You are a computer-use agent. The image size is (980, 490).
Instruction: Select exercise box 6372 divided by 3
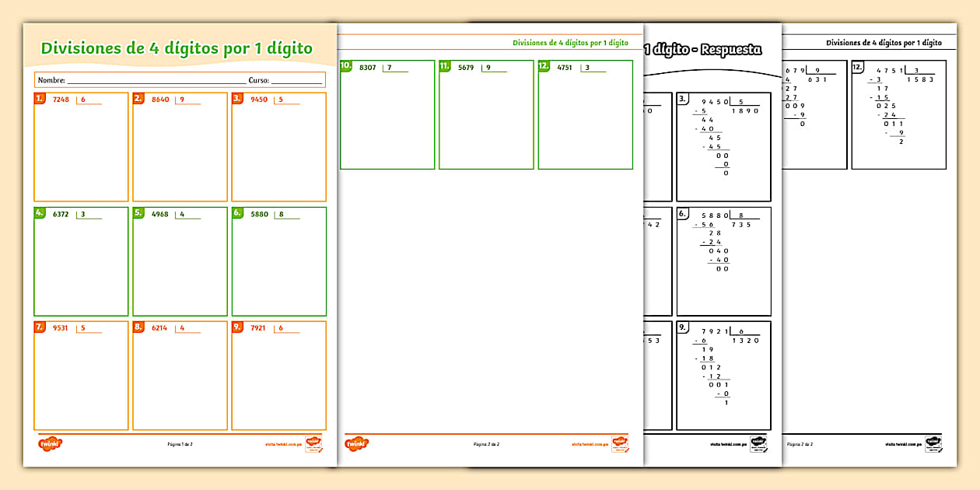click(81, 261)
